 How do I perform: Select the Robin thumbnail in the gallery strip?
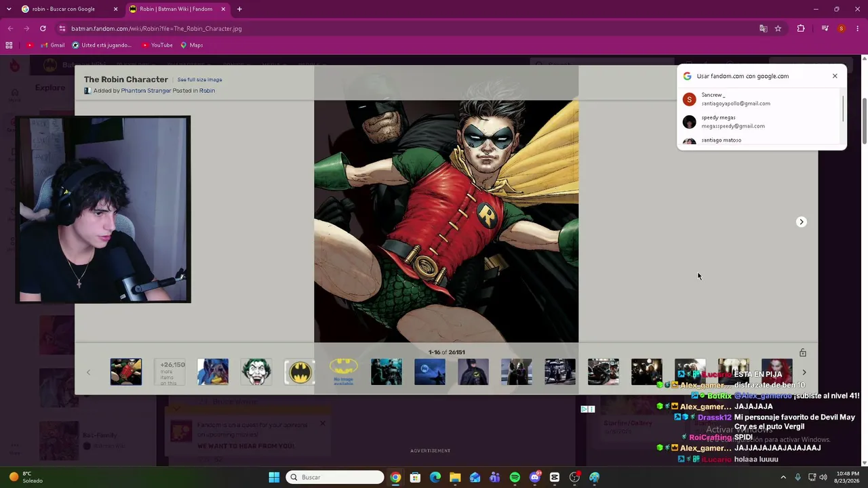click(x=126, y=372)
